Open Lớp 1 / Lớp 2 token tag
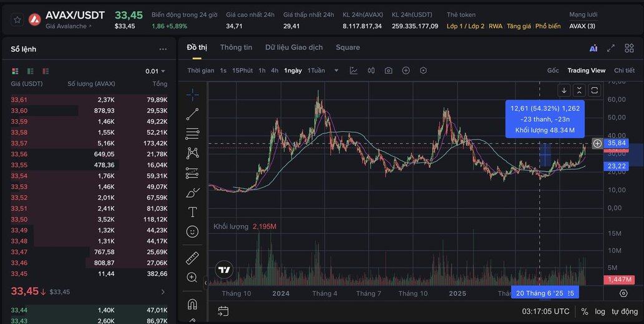 (x=466, y=26)
